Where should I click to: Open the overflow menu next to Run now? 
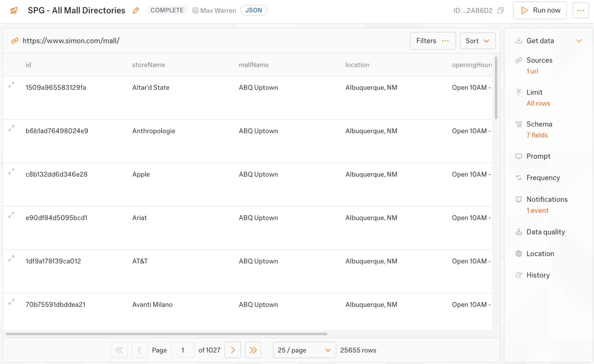point(581,10)
